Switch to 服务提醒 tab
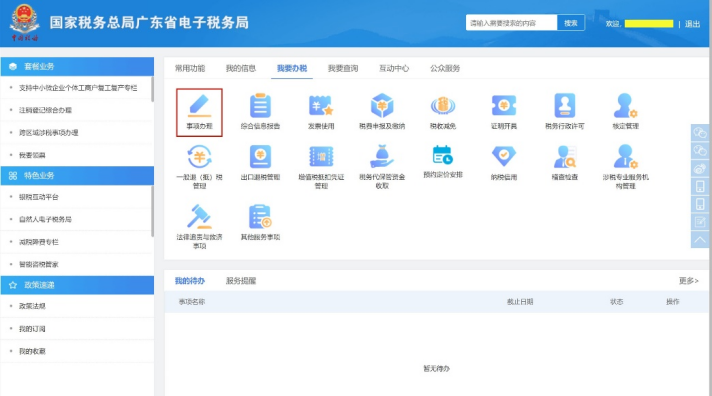The height and width of the screenshot is (396, 712). pos(241,281)
